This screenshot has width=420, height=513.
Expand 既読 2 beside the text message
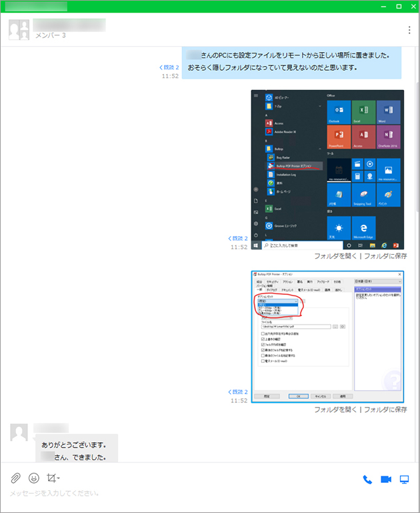tap(169, 67)
